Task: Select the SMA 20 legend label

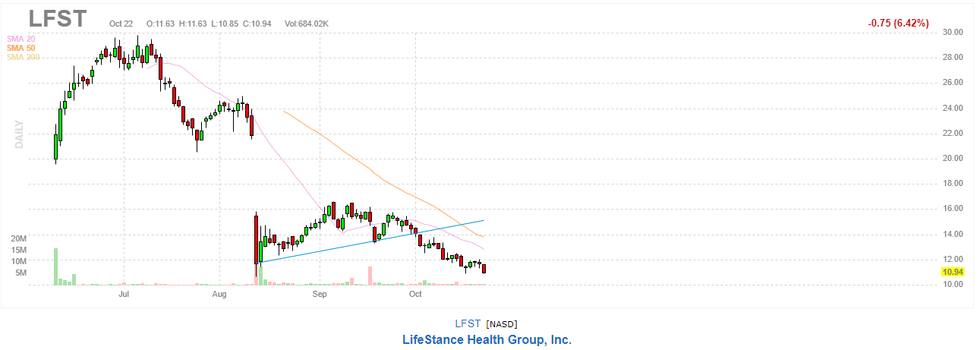Action: 20,39
